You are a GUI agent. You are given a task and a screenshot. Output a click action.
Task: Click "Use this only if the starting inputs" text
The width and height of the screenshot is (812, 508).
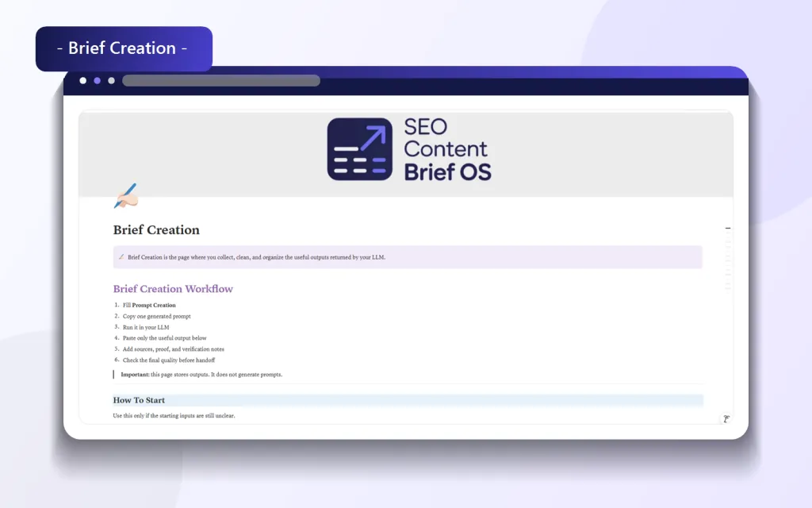tap(174, 415)
